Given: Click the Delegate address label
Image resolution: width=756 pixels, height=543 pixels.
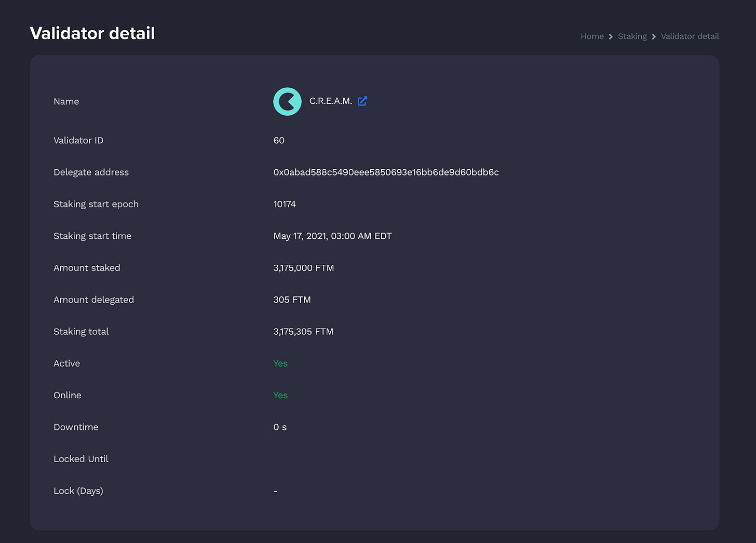Looking at the screenshot, I should pyautogui.click(x=91, y=172).
